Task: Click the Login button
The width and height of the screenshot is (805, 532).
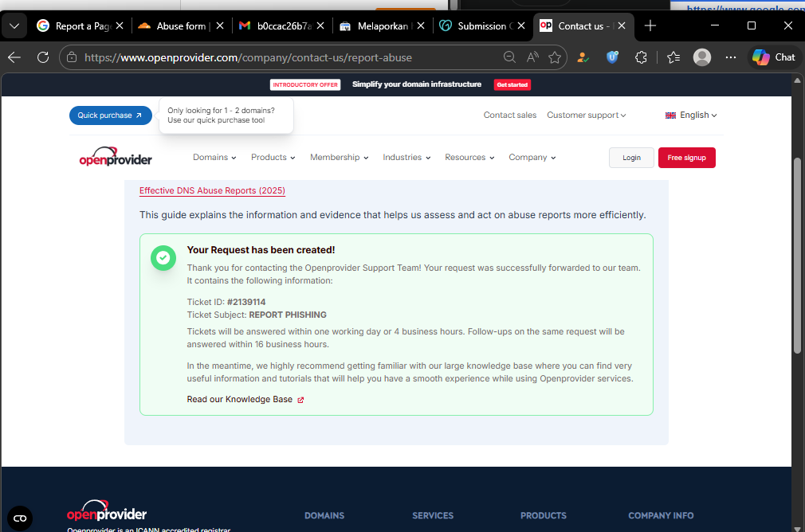Action: [631, 158]
